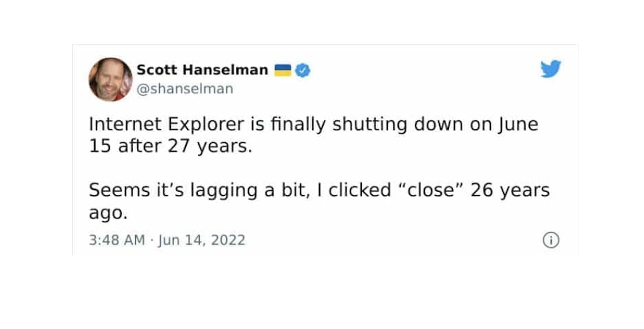Click the Jun 14, 2022 date
Screen dimensions: 644x329
(x=202, y=240)
